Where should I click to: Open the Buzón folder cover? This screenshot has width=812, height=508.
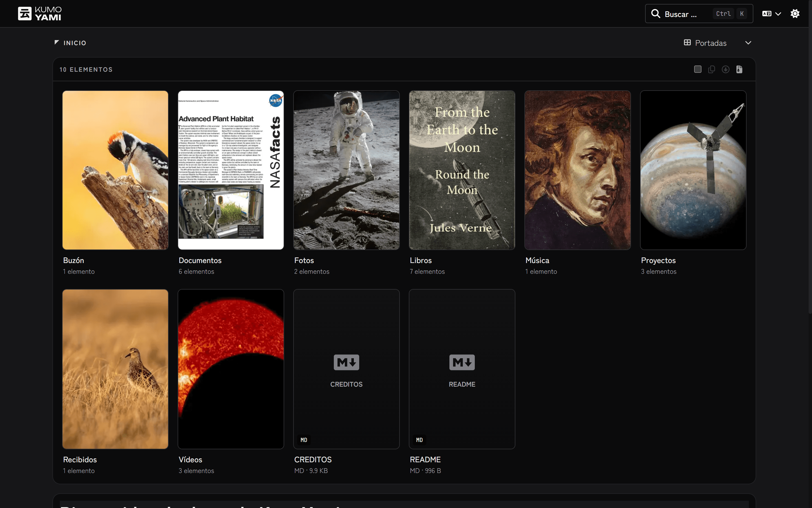[x=115, y=170]
